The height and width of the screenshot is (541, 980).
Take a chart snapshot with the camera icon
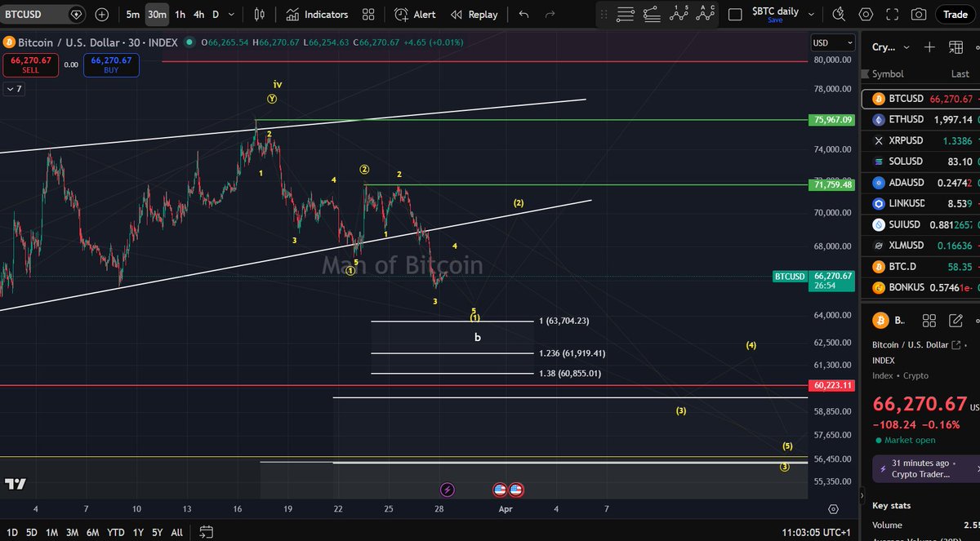[919, 14]
